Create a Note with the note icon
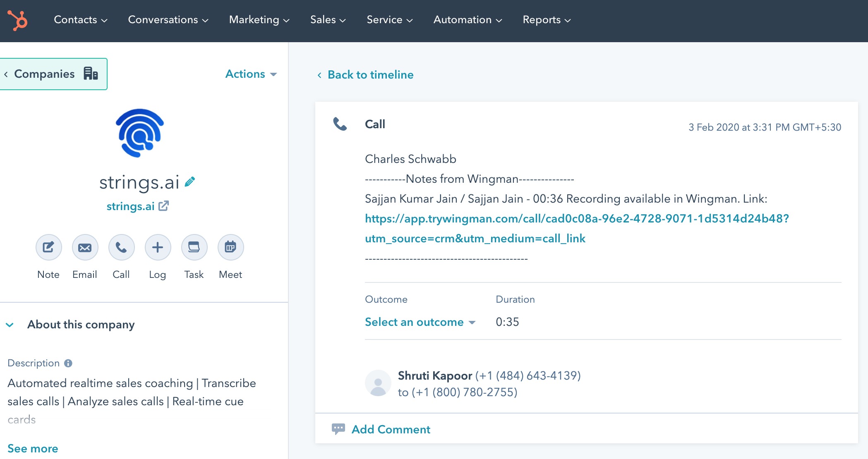This screenshot has height=459, width=868. tap(48, 247)
